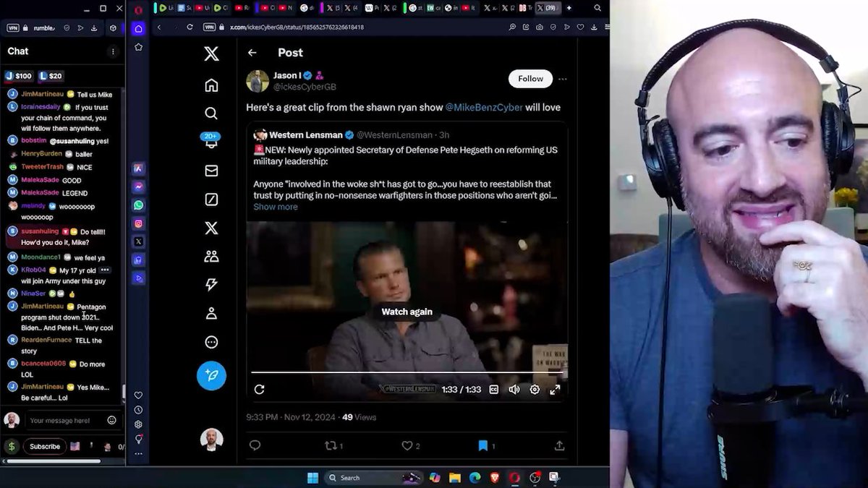Viewport: 868px width, 488px height.
Task: Click the browser reload button
Action: 190,27
